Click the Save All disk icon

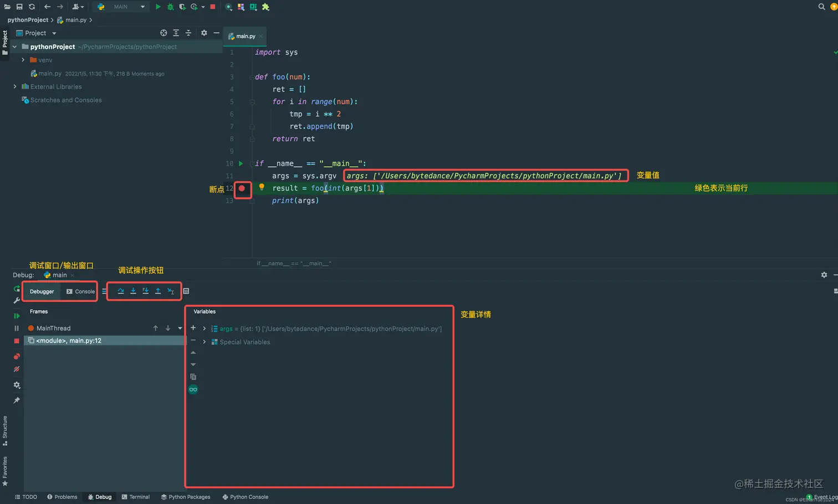pyautogui.click(x=19, y=7)
